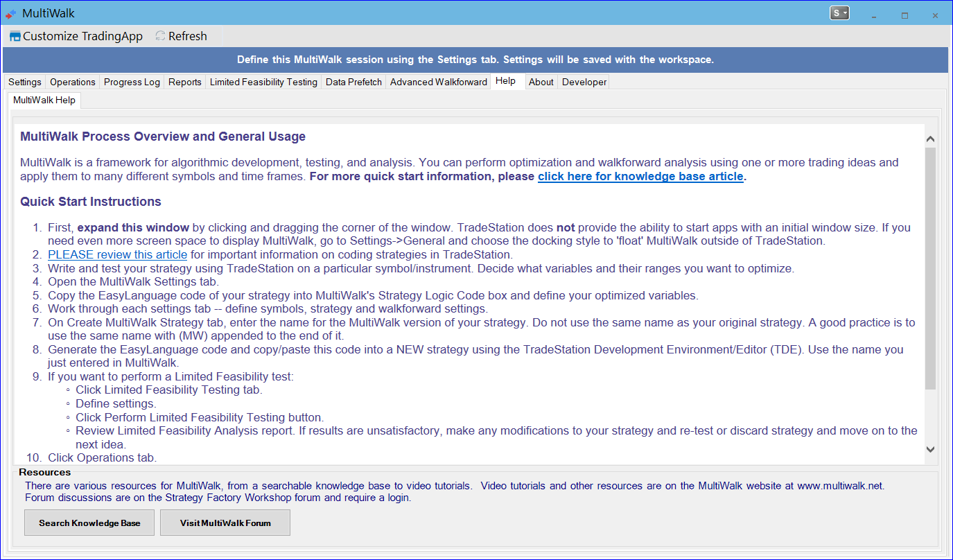This screenshot has width=953, height=560.
Task: Switch to Data Prefetch tab
Action: [x=353, y=82]
